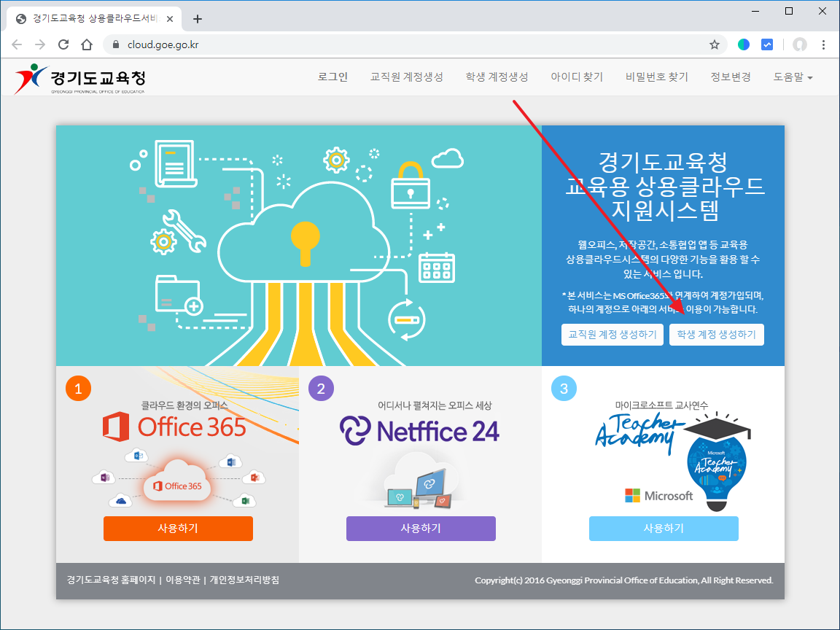The height and width of the screenshot is (630, 840).
Task: Click the 교직원 계정 생성하기 button
Action: (x=612, y=334)
